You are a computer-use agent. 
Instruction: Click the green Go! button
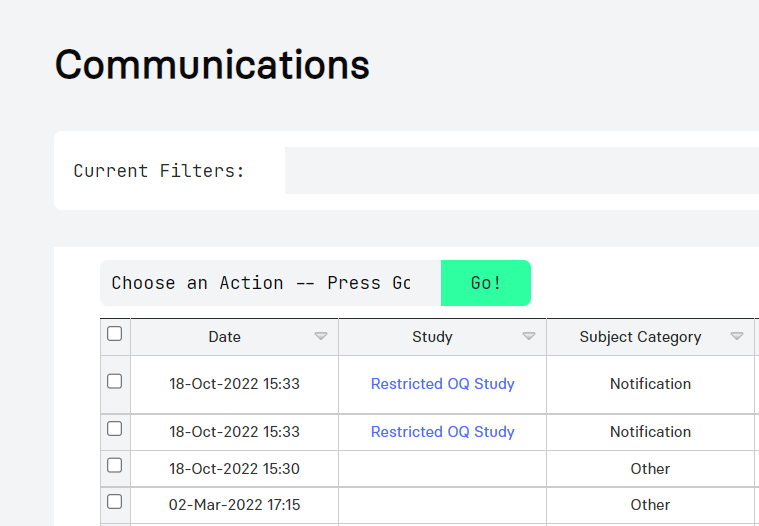tap(486, 283)
